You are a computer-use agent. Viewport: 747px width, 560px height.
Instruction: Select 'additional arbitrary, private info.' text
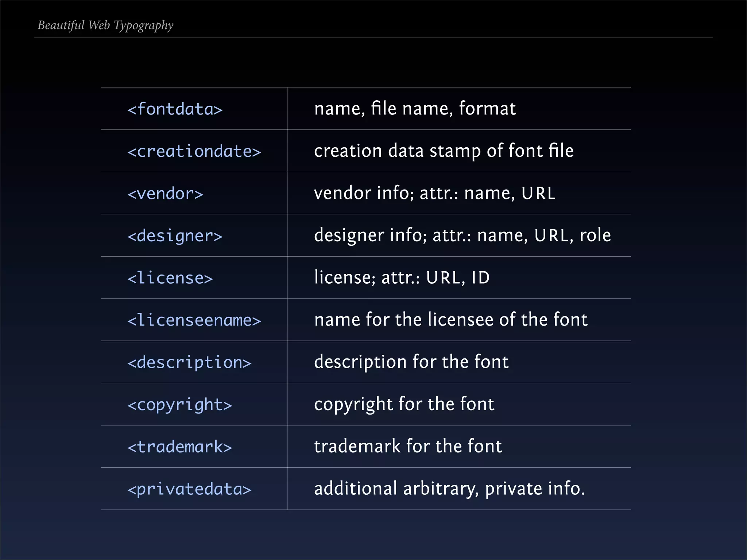450,489
